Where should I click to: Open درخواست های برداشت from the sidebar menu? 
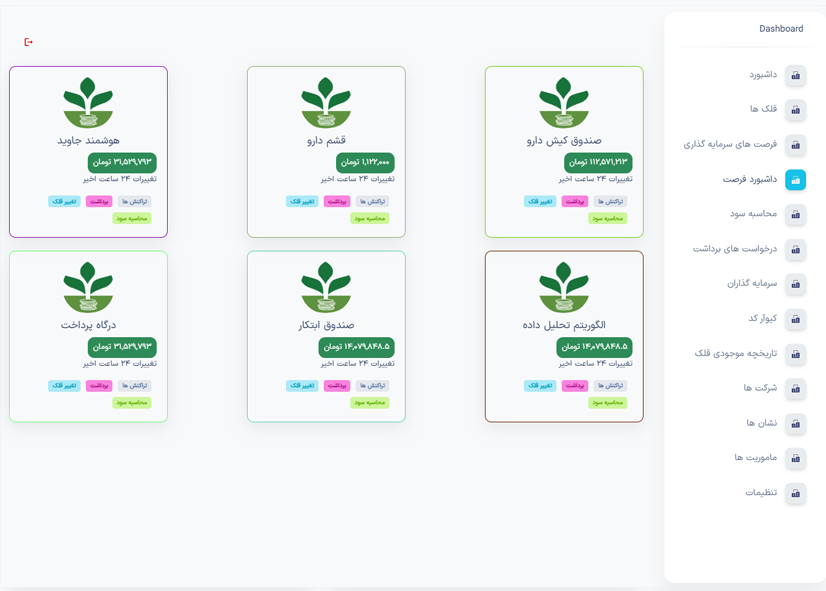point(735,249)
